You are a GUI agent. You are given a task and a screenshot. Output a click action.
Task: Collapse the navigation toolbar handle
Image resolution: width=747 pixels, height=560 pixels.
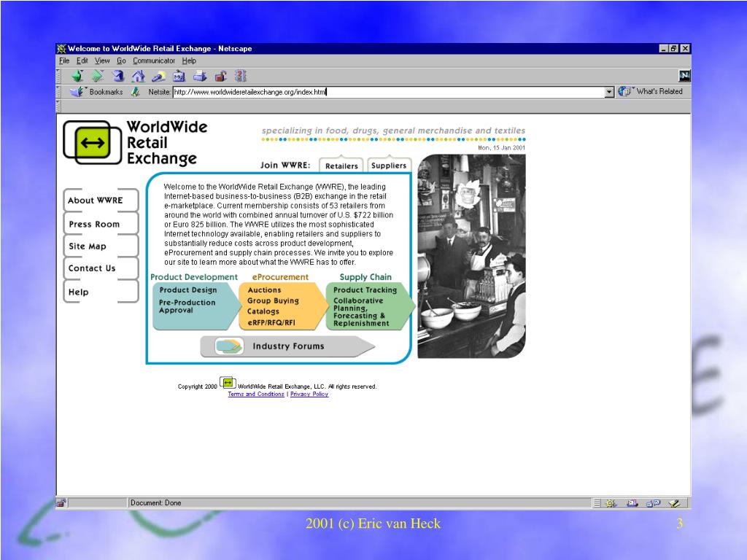(x=58, y=76)
